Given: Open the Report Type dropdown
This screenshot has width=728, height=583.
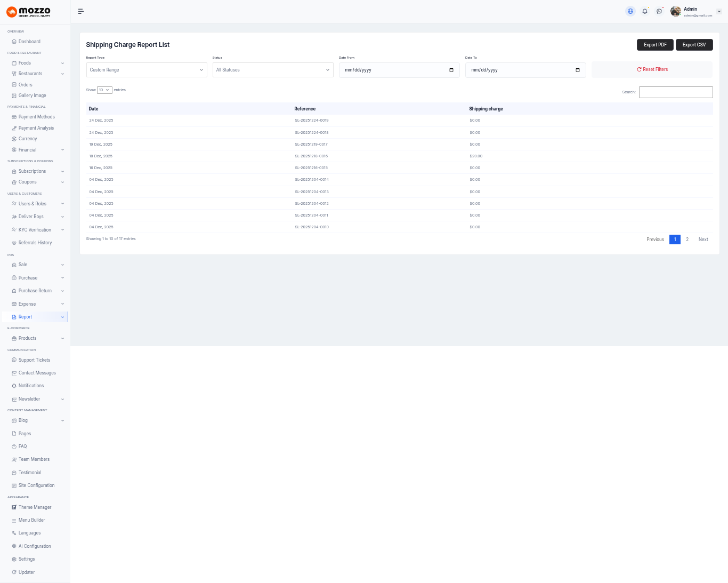Looking at the screenshot, I should pyautogui.click(x=147, y=70).
